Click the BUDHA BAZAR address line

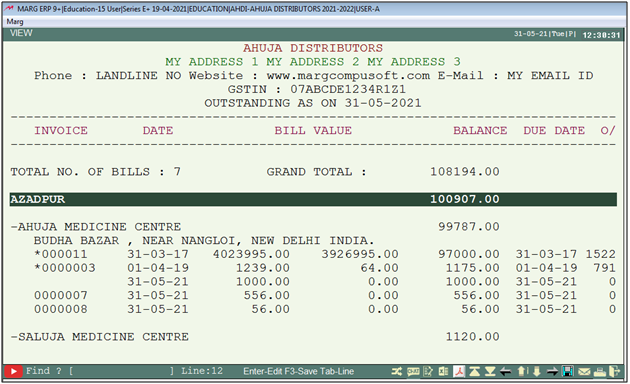204,241
